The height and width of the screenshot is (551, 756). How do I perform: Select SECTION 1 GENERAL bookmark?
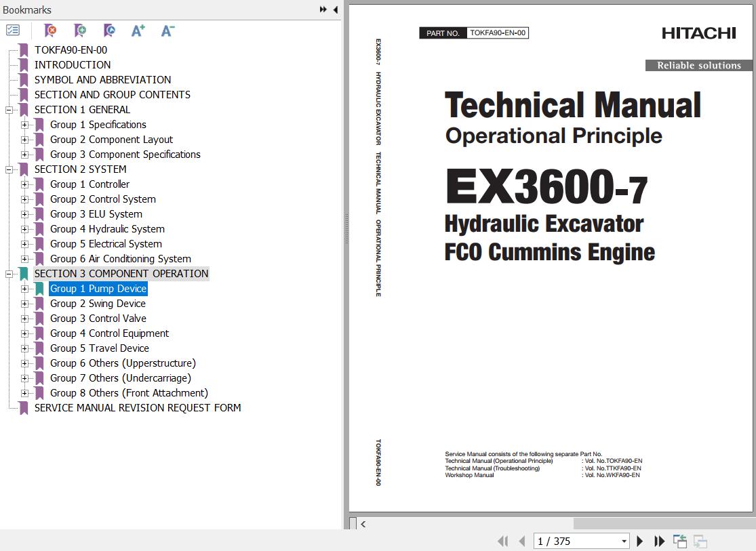click(82, 110)
